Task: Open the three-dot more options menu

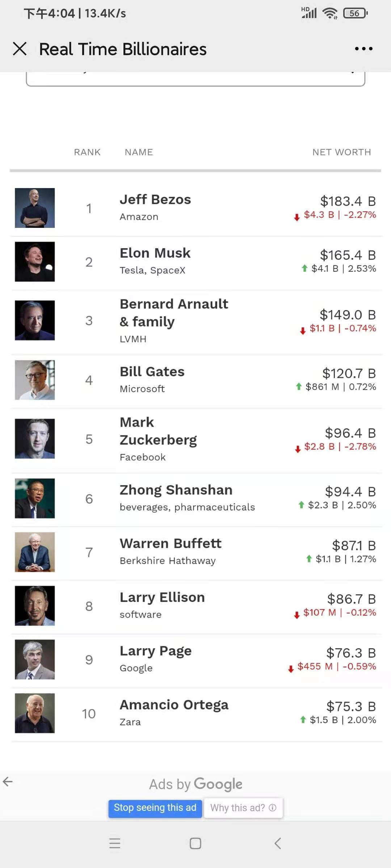Action: [363, 49]
